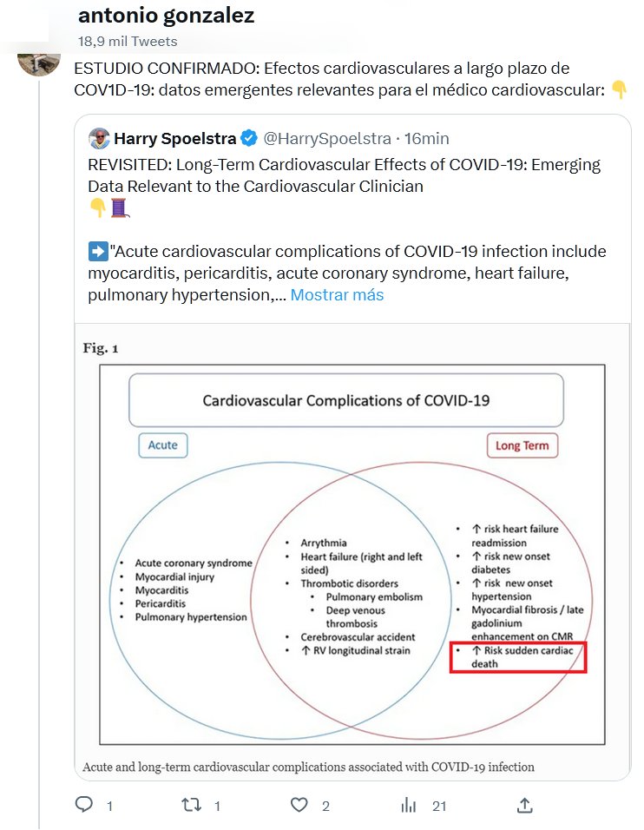Click the like count number 2
The image size is (644, 830).
click(325, 806)
